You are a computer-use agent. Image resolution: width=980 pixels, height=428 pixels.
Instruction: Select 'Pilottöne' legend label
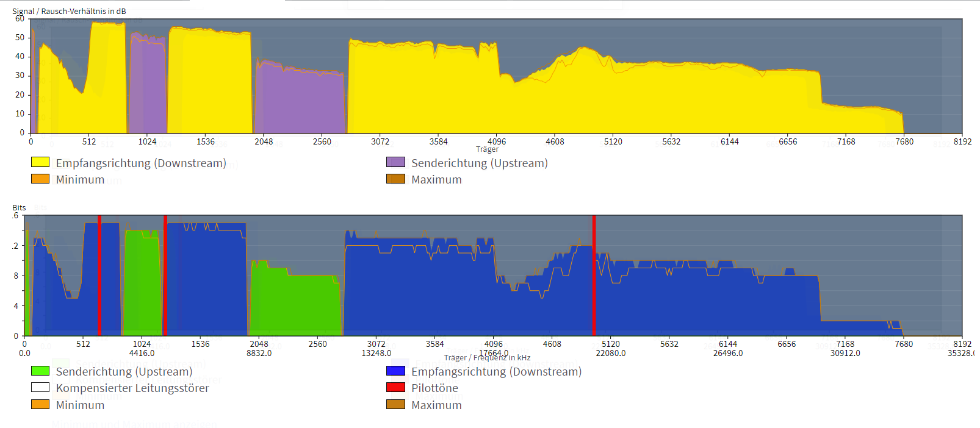point(434,388)
